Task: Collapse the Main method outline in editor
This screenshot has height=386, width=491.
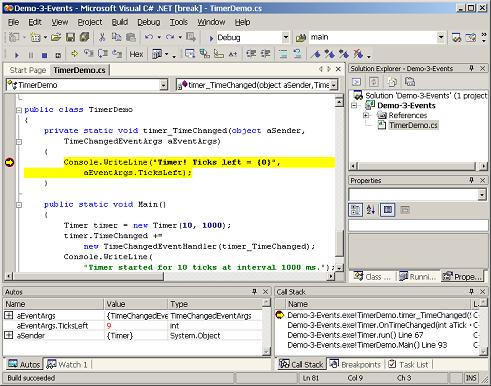Action: [19, 205]
